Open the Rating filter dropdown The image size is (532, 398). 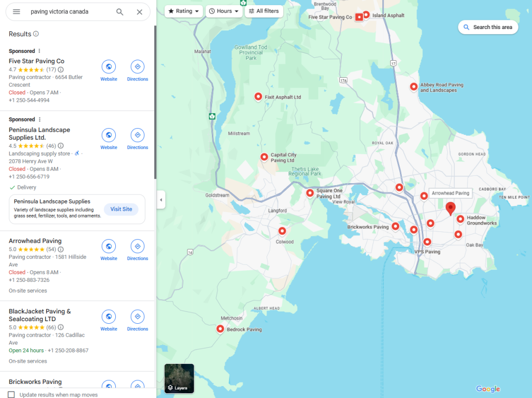183,10
